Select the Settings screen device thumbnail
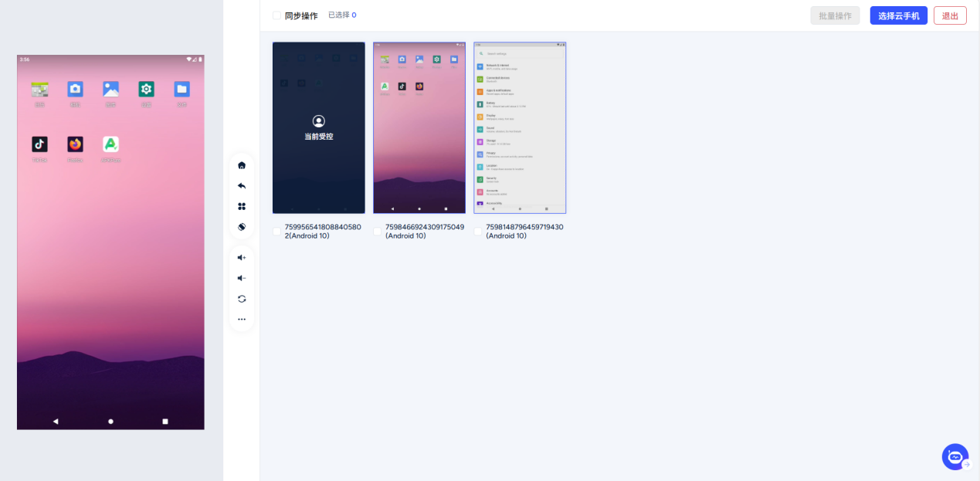980x481 pixels. (x=520, y=127)
